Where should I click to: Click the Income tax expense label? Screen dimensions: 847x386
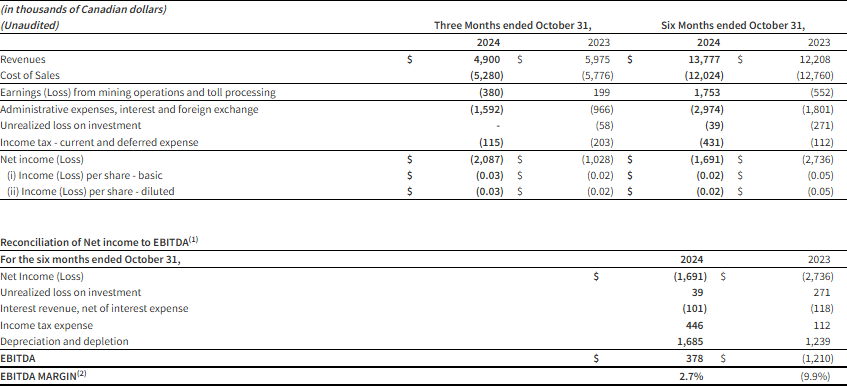pyautogui.click(x=46, y=326)
